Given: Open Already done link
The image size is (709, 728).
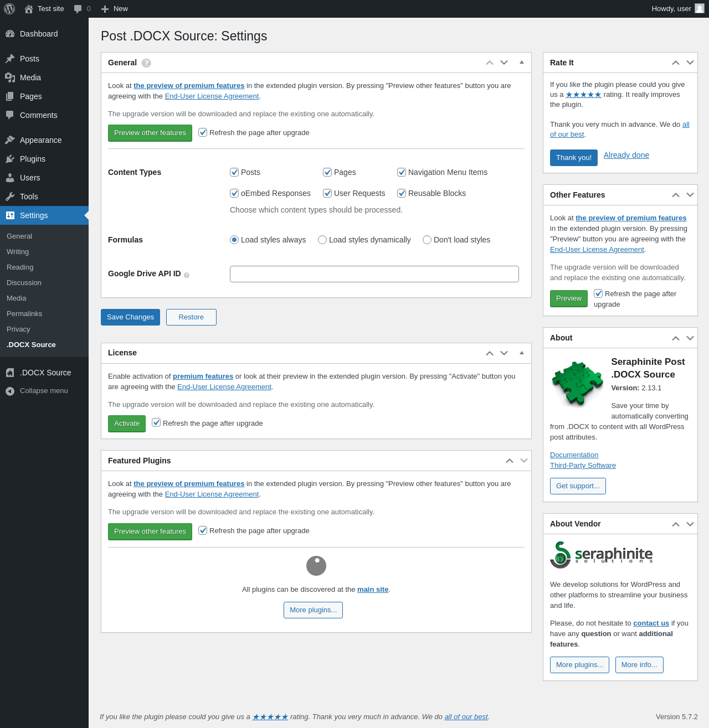Looking at the screenshot, I should pyautogui.click(x=626, y=155).
